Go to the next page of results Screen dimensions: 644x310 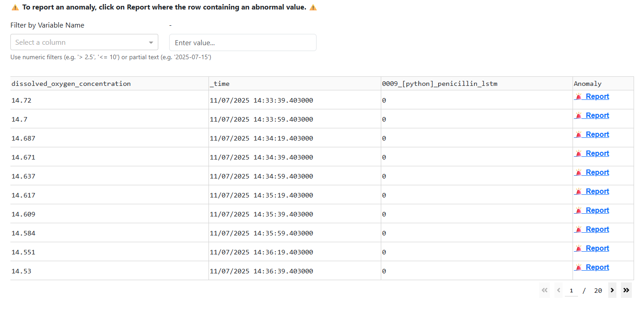pos(612,290)
